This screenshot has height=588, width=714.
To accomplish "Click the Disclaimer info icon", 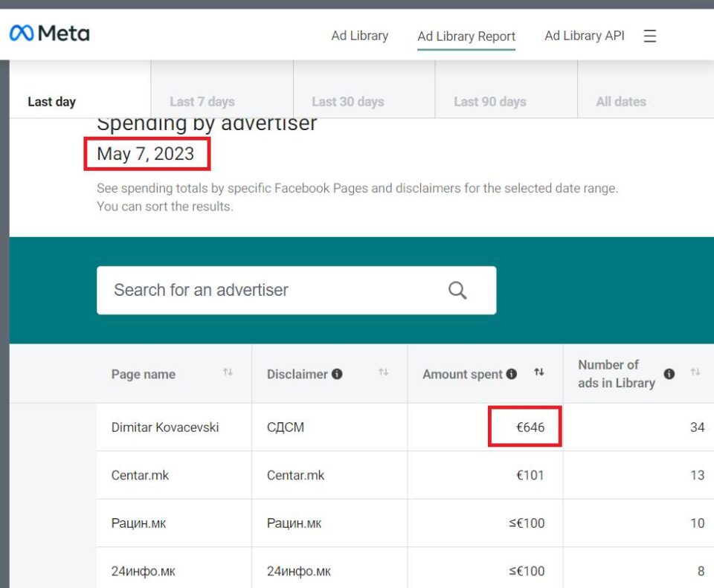I will coord(337,374).
